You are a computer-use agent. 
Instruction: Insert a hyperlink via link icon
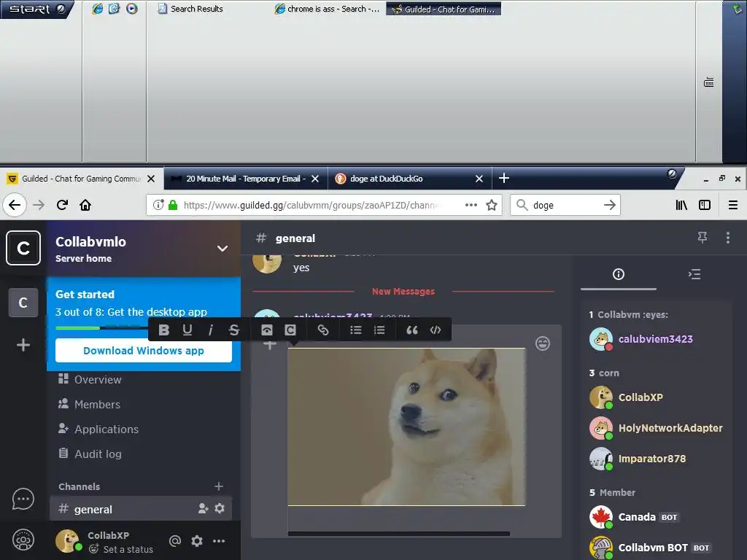pyautogui.click(x=323, y=330)
